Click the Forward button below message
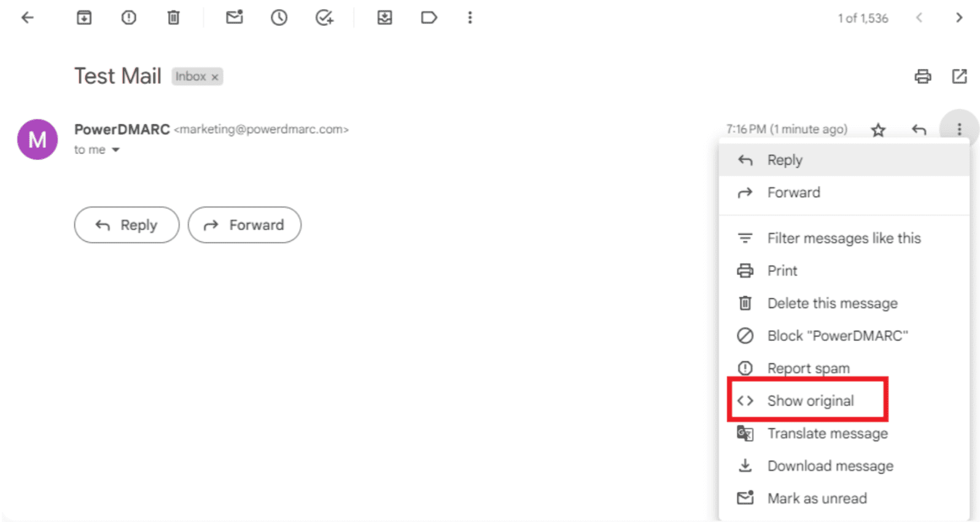Screen dimensions: 980x522 coord(244,225)
